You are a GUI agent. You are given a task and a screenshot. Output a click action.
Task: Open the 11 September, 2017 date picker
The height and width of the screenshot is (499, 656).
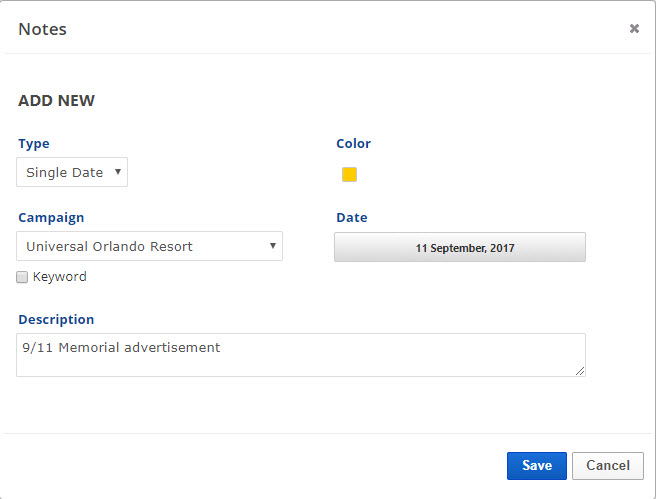(x=460, y=247)
